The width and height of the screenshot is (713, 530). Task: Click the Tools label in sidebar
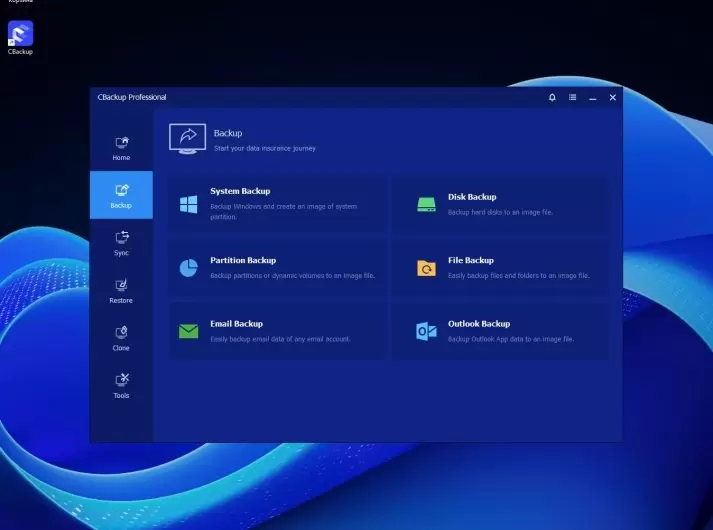tap(121, 395)
